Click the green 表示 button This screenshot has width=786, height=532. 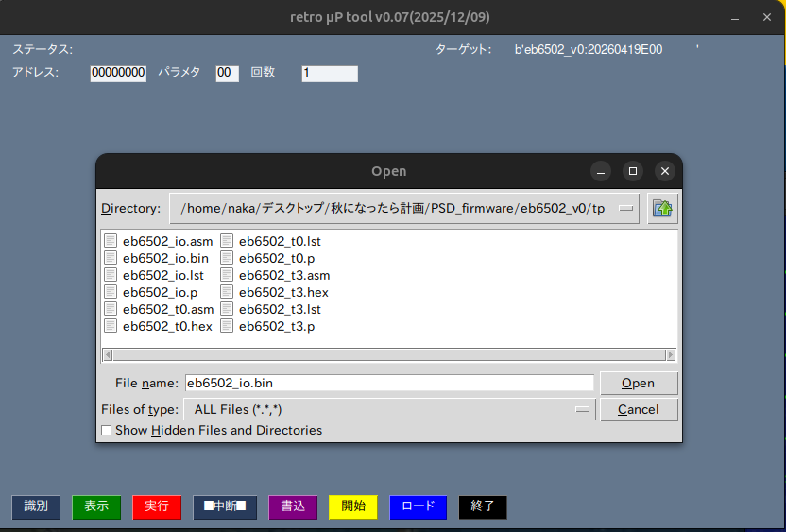(96, 507)
